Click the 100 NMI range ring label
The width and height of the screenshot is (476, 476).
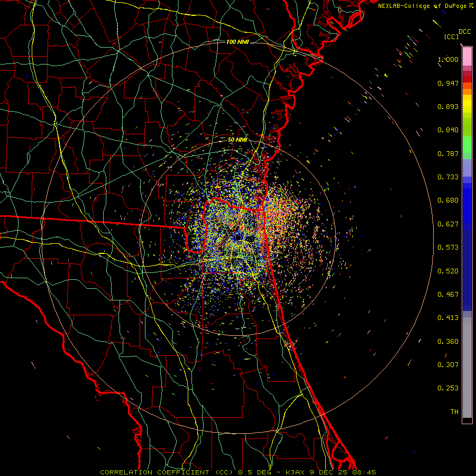(237, 42)
